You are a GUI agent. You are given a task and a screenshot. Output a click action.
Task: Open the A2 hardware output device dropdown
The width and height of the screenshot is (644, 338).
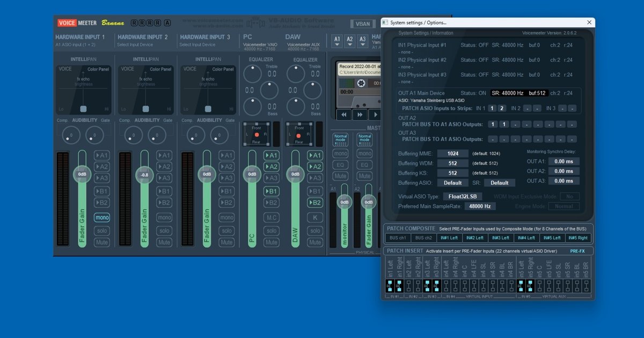(x=350, y=41)
